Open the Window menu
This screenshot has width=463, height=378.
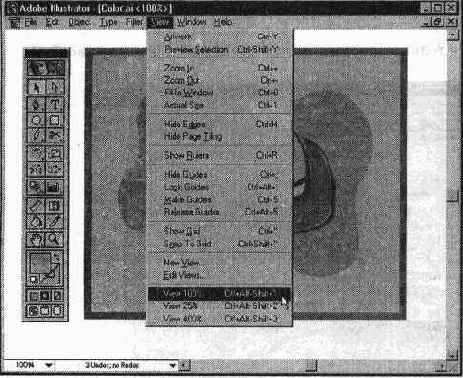point(191,22)
